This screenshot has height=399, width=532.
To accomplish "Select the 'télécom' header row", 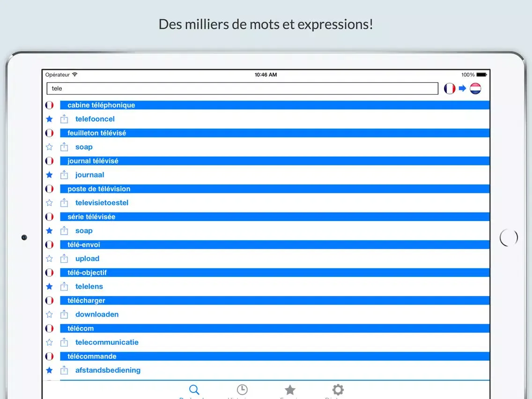I will pos(274,328).
